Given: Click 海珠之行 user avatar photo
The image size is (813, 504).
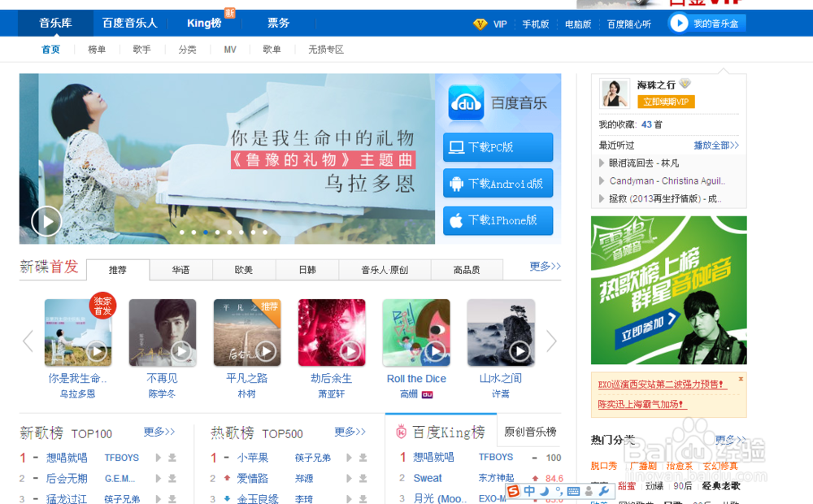Looking at the screenshot, I should (x=615, y=93).
